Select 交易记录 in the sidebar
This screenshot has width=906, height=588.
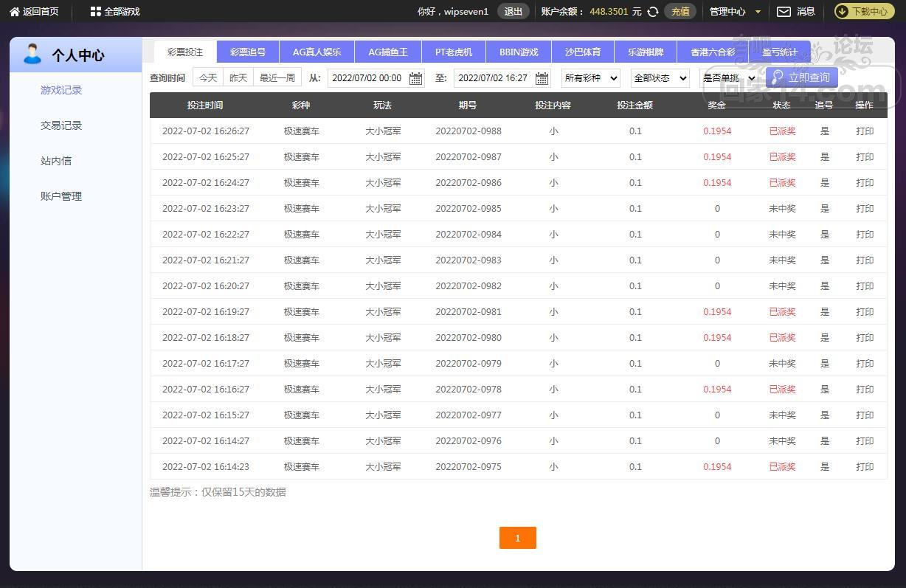pyautogui.click(x=61, y=125)
